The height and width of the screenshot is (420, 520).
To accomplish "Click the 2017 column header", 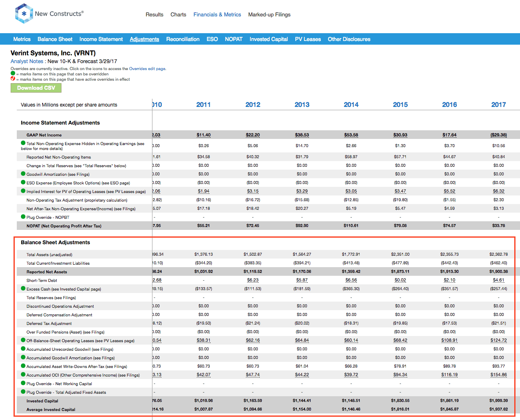I will [499, 104].
